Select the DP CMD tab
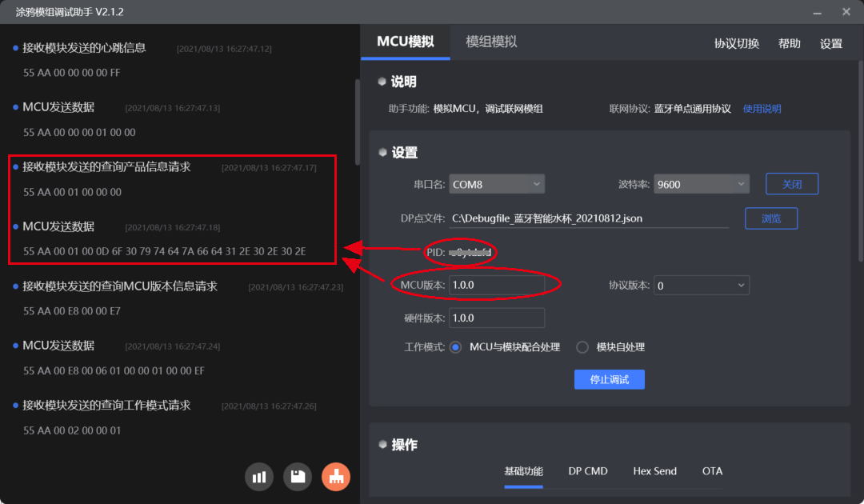 coord(588,471)
